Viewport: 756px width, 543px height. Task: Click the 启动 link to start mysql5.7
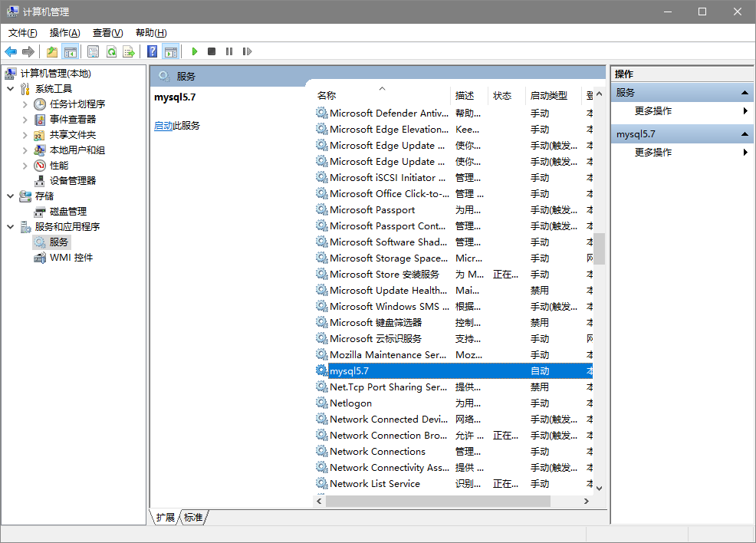(x=163, y=126)
